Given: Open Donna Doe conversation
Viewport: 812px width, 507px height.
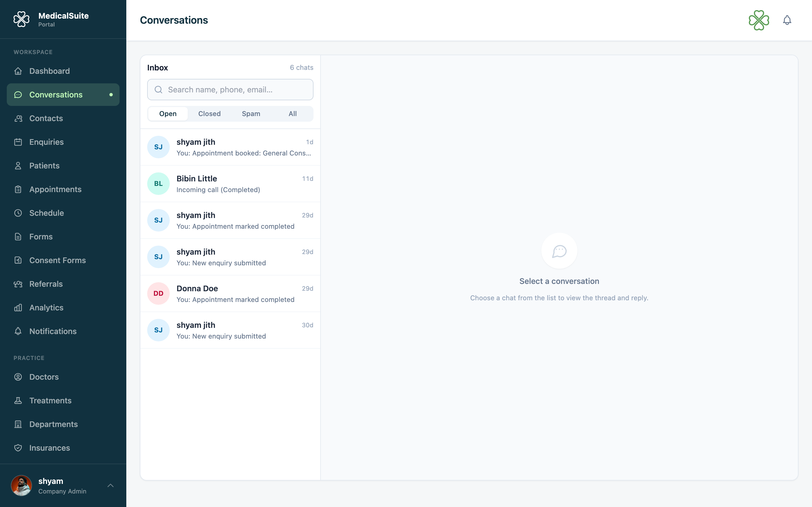Looking at the screenshot, I should [x=230, y=294].
